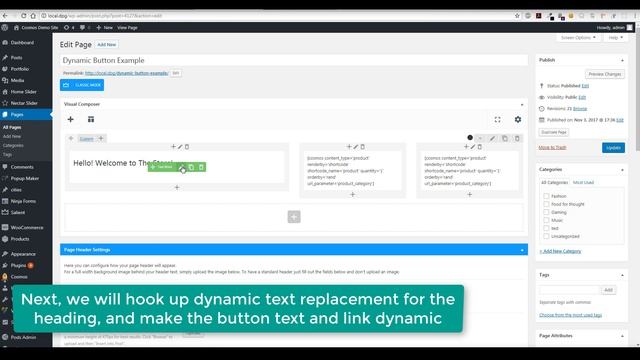The width and height of the screenshot is (640, 360).
Task: Open the Screen Options dropdown
Action: [578, 38]
